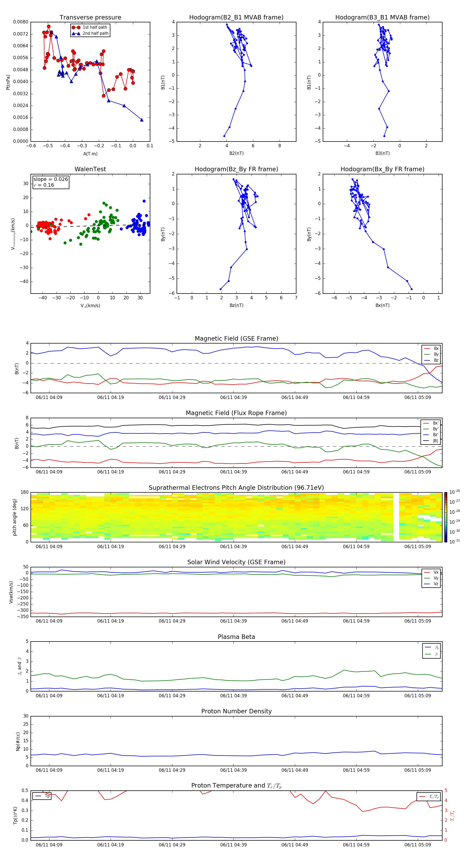The height and width of the screenshot is (868, 473).
Task: Click the 'Np(#/cc)' axis label
Action: pyautogui.click(x=18, y=741)
